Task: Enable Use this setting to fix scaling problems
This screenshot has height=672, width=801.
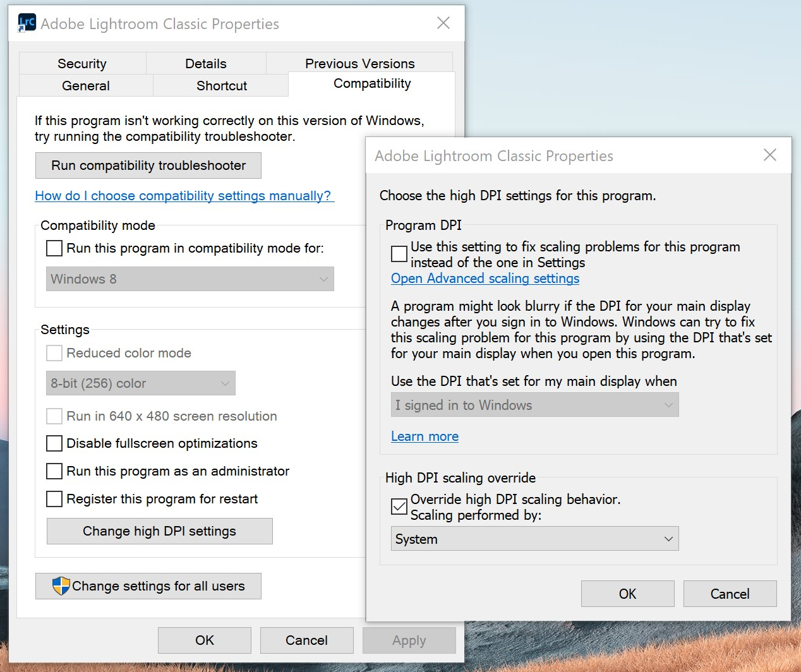Action: tap(399, 254)
